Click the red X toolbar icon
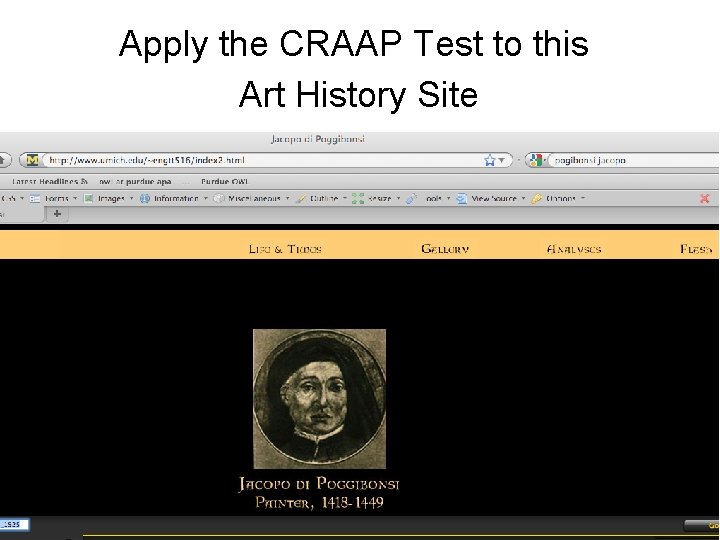Viewport: 720px width, 540px height. tap(705, 198)
